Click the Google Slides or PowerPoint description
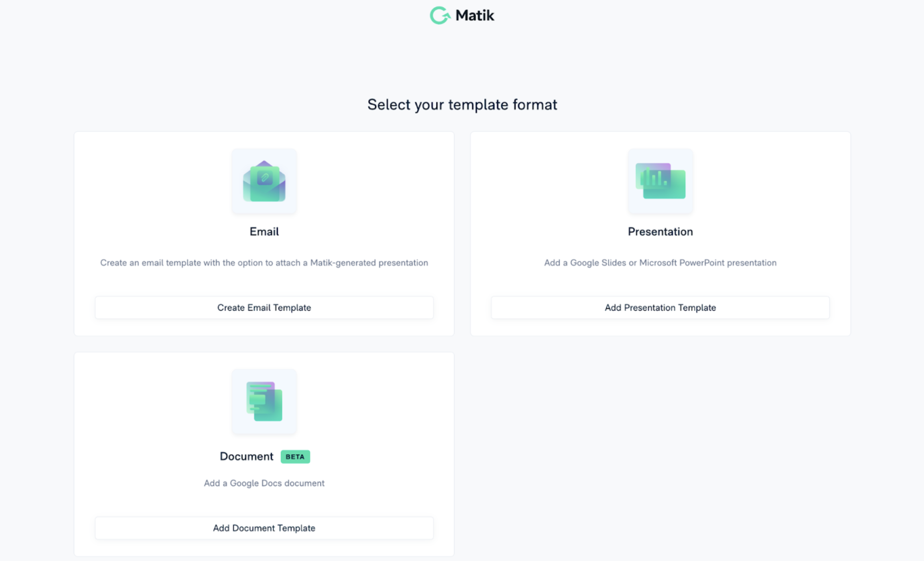Screen dimensions: 924x561 coord(660,263)
